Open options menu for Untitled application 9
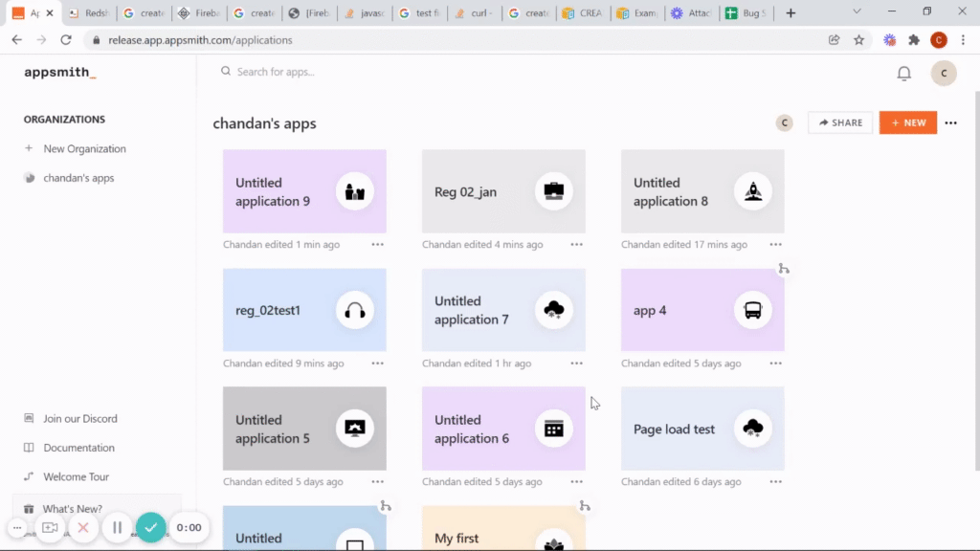This screenshot has height=551, width=980. point(377,244)
